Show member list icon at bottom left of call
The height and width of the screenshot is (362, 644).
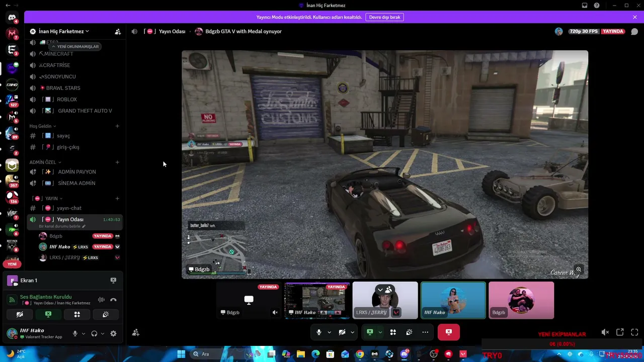click(136, 332)
